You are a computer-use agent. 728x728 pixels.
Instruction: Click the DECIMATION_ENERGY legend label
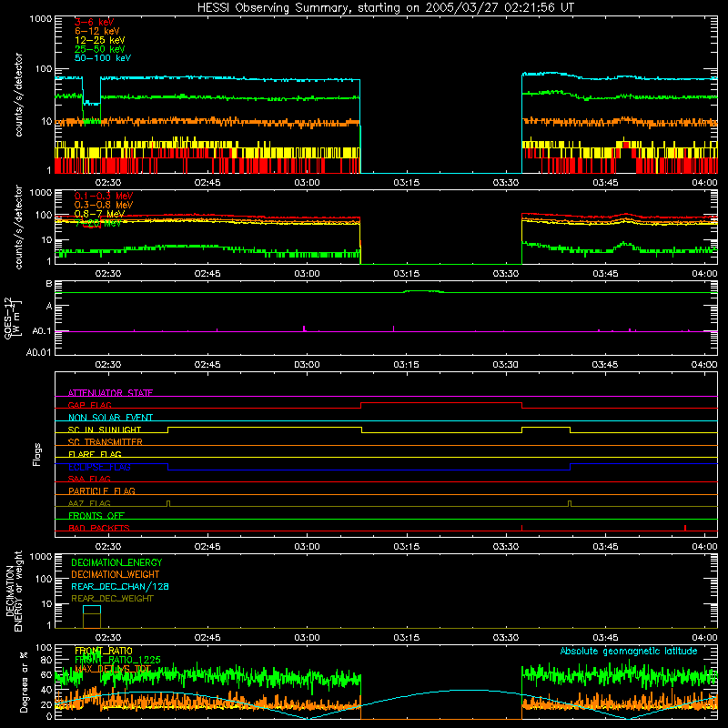coord(116,562)
